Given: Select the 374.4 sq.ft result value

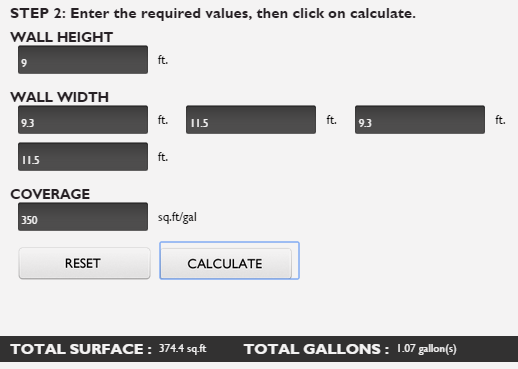Looking at the screenshot, I should pos(182,349).
